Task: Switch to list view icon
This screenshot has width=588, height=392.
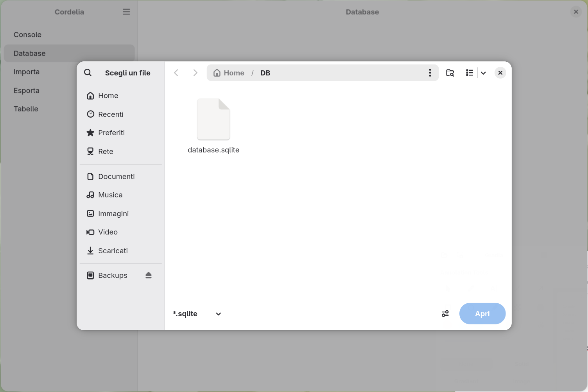Action: pos(470,73)
